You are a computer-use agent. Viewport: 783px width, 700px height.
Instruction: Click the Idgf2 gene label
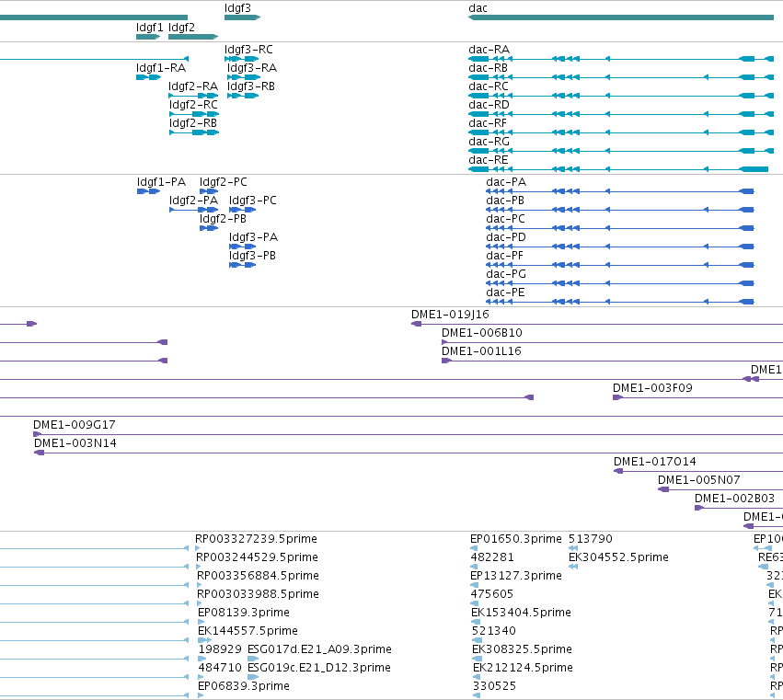tap(181, 28)
